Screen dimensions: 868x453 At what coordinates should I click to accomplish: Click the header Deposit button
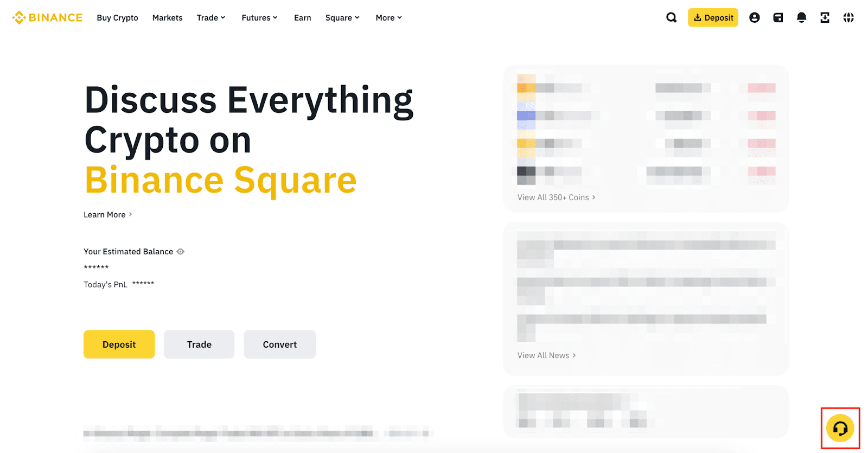(713, 17)
